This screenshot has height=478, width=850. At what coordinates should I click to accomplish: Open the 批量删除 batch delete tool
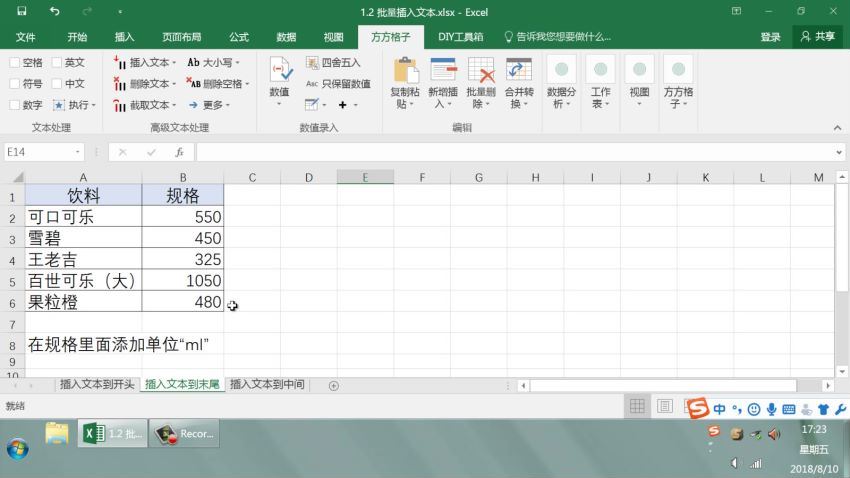click(481, 82)
